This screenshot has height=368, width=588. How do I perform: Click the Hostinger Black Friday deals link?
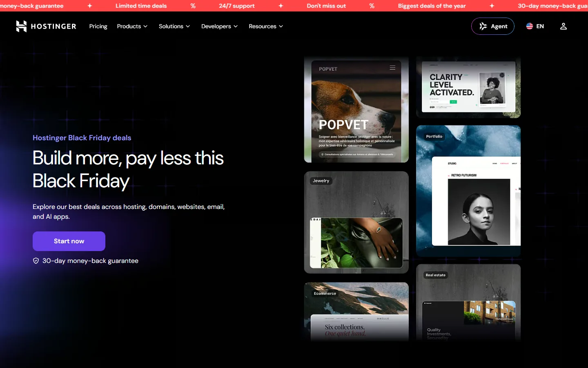click(x=82, y=138)
